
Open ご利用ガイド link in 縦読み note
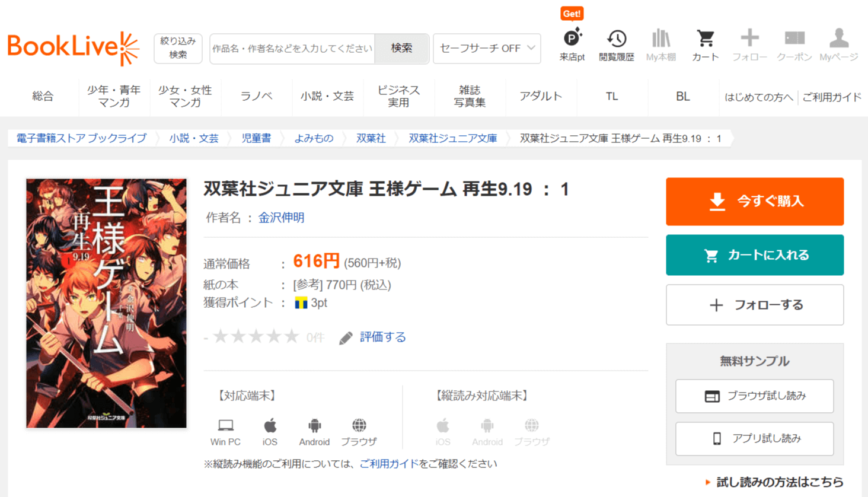click(389, 464)
